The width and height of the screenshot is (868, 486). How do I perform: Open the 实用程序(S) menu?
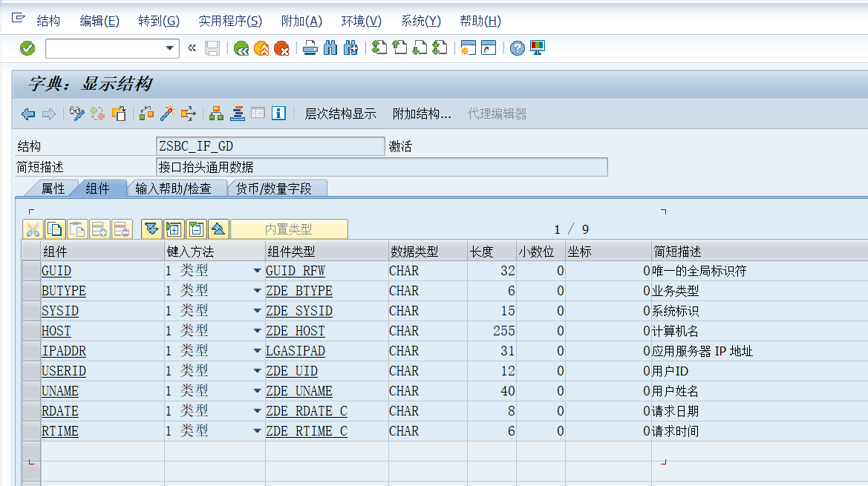(229, 21)
